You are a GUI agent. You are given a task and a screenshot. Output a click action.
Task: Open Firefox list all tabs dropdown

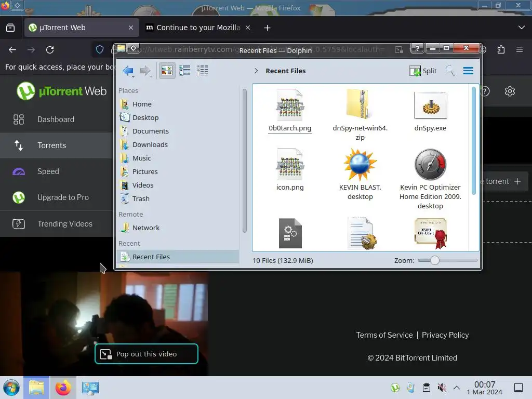[522, 28]
